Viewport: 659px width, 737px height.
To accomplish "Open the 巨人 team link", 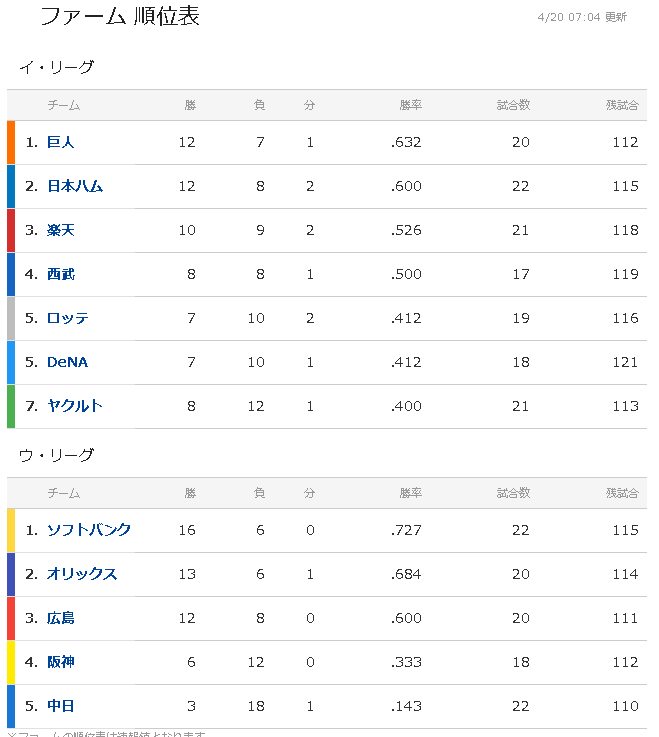I will 61,142.
